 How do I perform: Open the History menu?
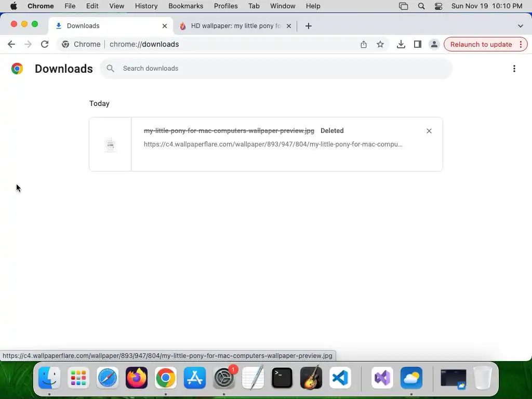pyautogui.click(x=146, y=6)
